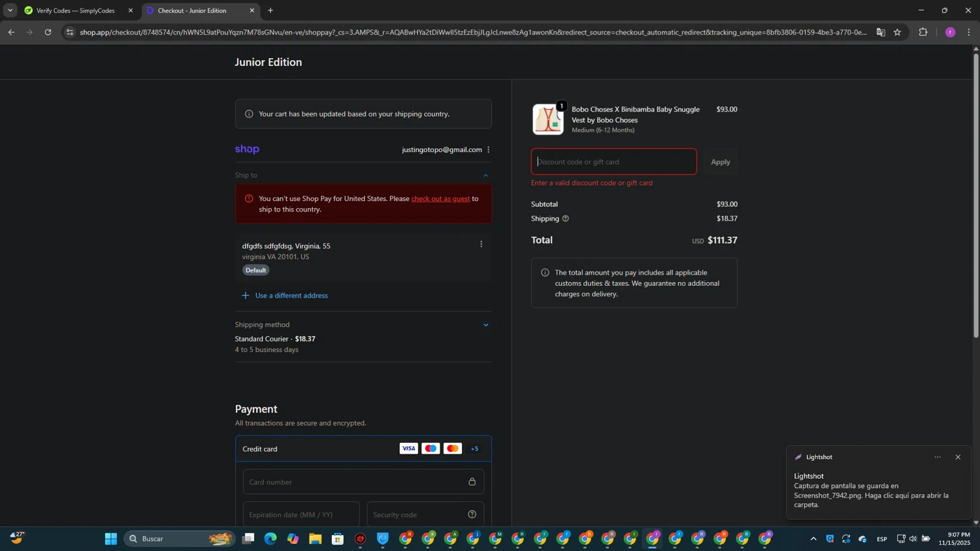Click the shop logo
The height and width of the screenshot is (551, 980).
[247, 150]
